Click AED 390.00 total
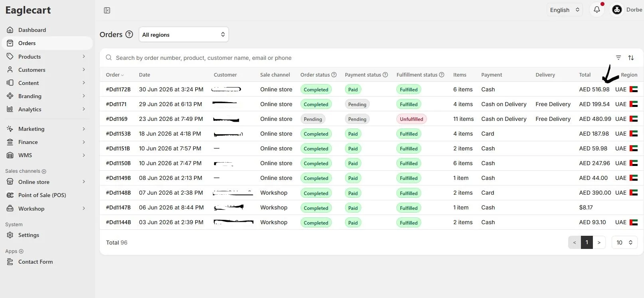The width and height of the screenshot is (644, 298). tap(595, 193)
